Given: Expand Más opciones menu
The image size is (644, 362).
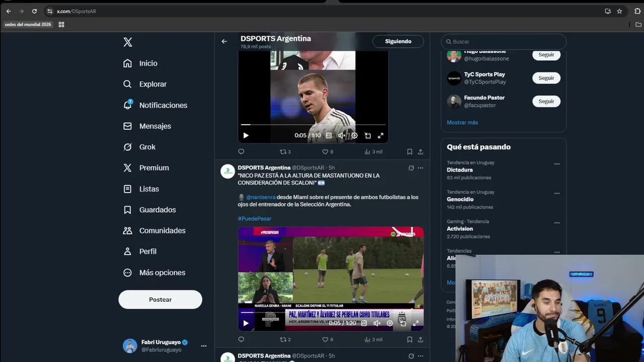Looking at the screenshot, I should tap(154, 273).
